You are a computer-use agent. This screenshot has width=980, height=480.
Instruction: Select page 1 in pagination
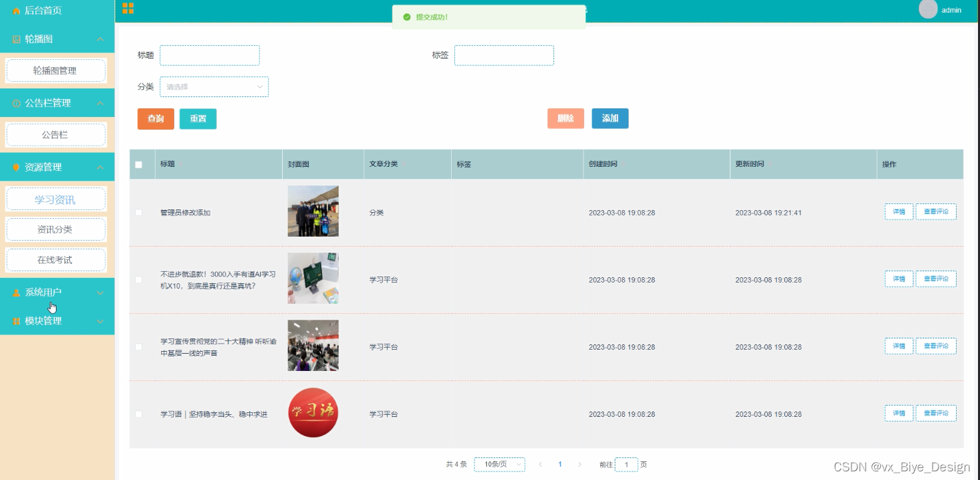coord(560,464)
